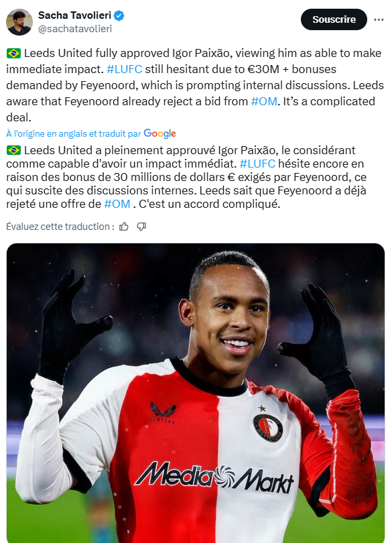Open the Feyenoord player photo

coord(196,393)
